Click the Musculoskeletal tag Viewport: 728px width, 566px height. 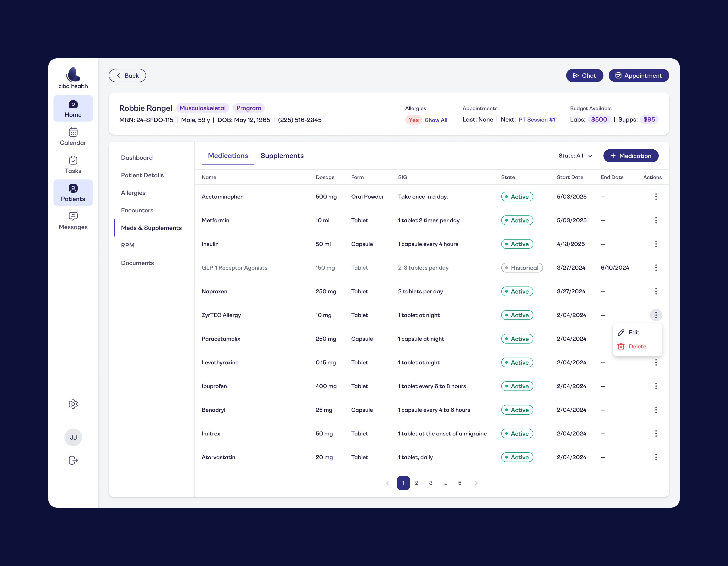click(x=203, y=108)
